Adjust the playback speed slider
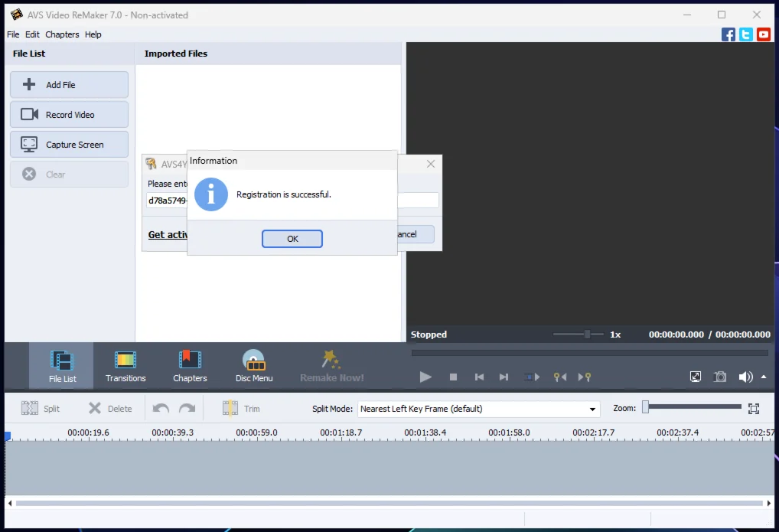 tap(587, 334)
